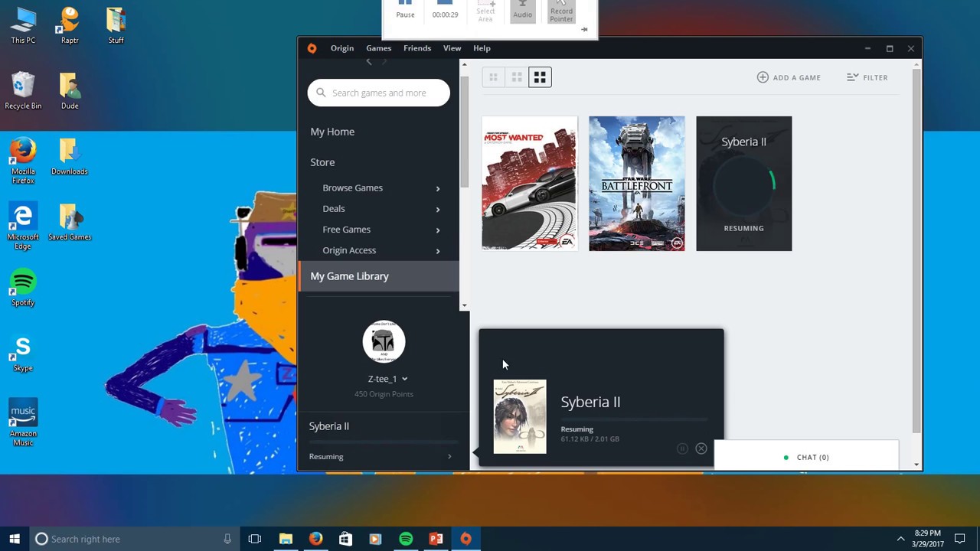The height and width of the screenshot is (551, 980).
Task: Switch to large tile grid view
Action: click(x=540, y=77)
